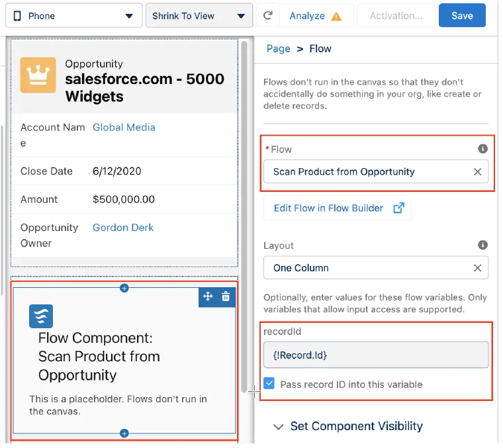Go to Page in breadcrumb
The width and height of the screenshot is (503, 448).
280,49
